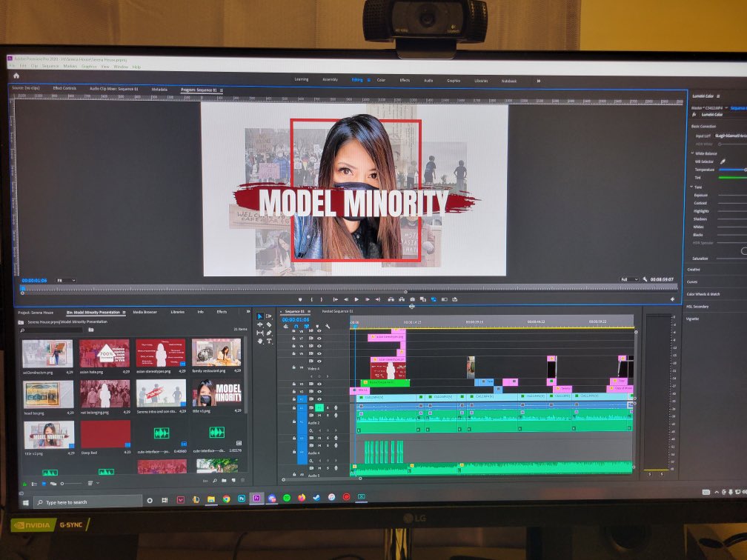Expand workspace overflow double-arrow menu

pyautogui.click(x=539, y=81)
